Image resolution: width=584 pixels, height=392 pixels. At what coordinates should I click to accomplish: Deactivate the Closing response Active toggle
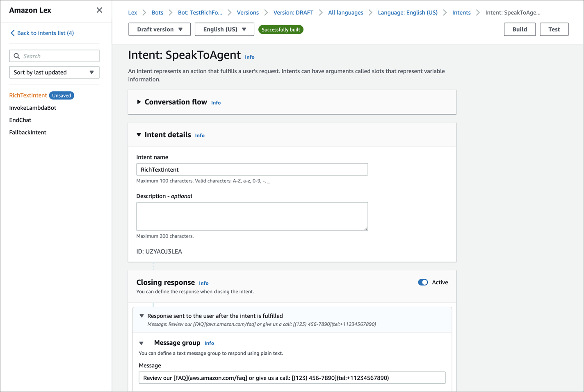pyautogui.click(x=423, y=282)
